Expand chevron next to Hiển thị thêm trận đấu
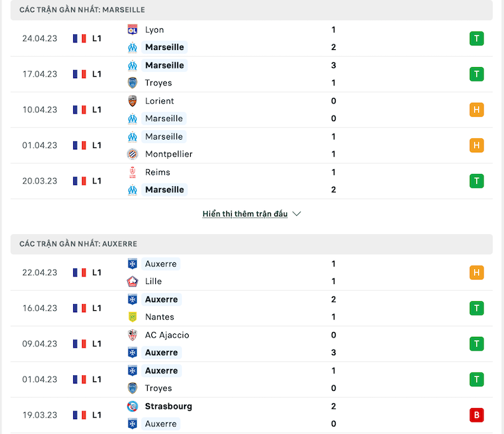Image resolution: width=504 pixels, height=434 pixels. point(297,214)
